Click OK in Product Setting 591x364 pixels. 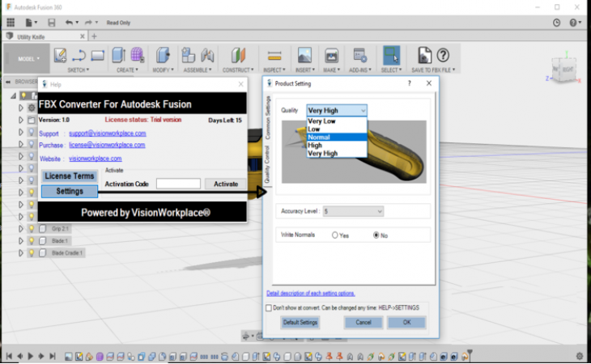[x=406, y=323]
